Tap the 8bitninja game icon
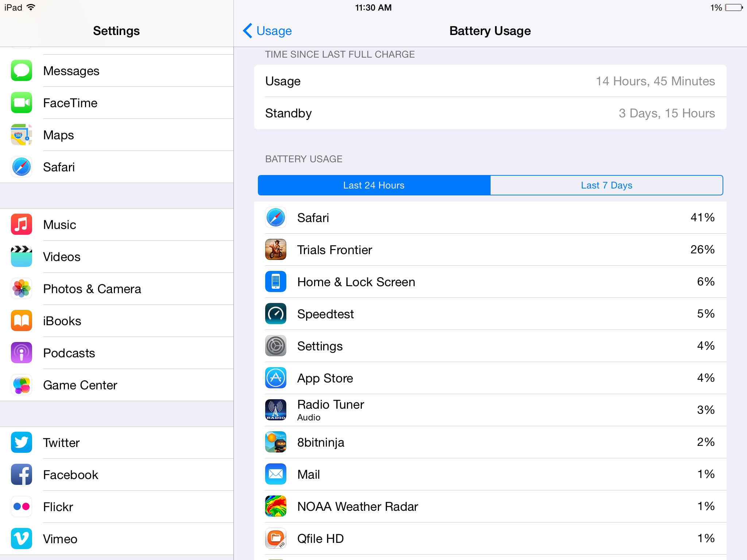This screenshot has width=747, height=560. tap(276, 442)
